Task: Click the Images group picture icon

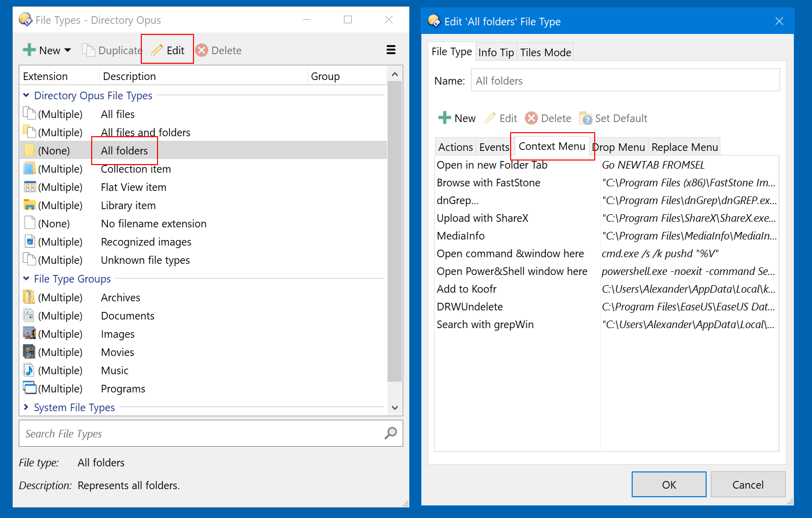Action: [x=29, y=334]
